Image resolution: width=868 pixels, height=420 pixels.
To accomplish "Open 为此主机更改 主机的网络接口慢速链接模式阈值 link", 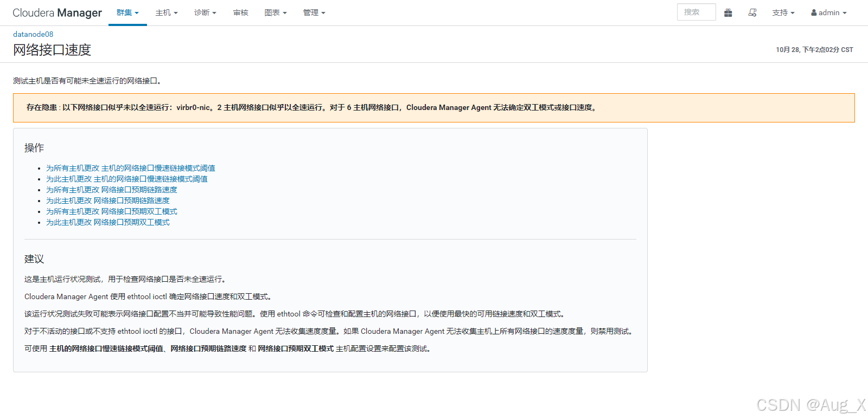I will point(126,179).
